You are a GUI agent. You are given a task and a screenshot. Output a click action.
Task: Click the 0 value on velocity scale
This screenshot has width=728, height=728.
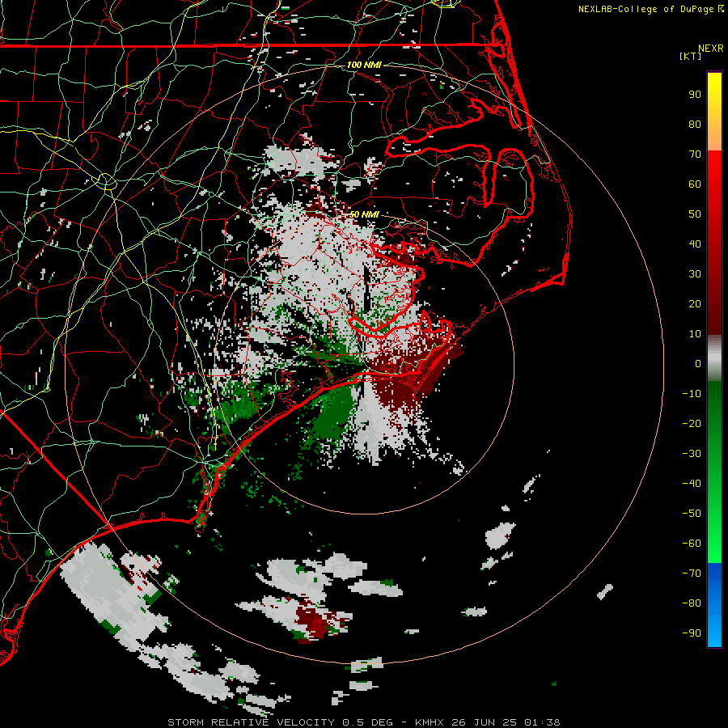698,363
